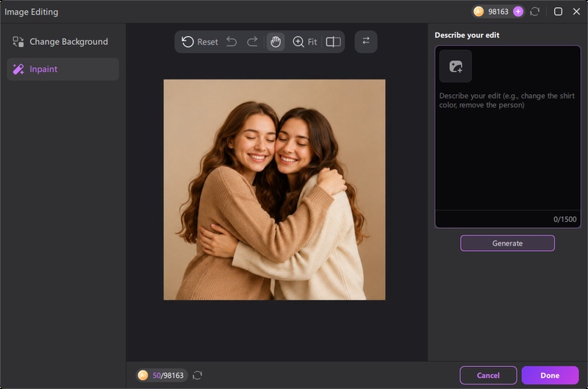This screenshot has width=588, height=389.
Task: Add credits with purple plus icon
Action: pyautogui.click(x=518, y=12)
